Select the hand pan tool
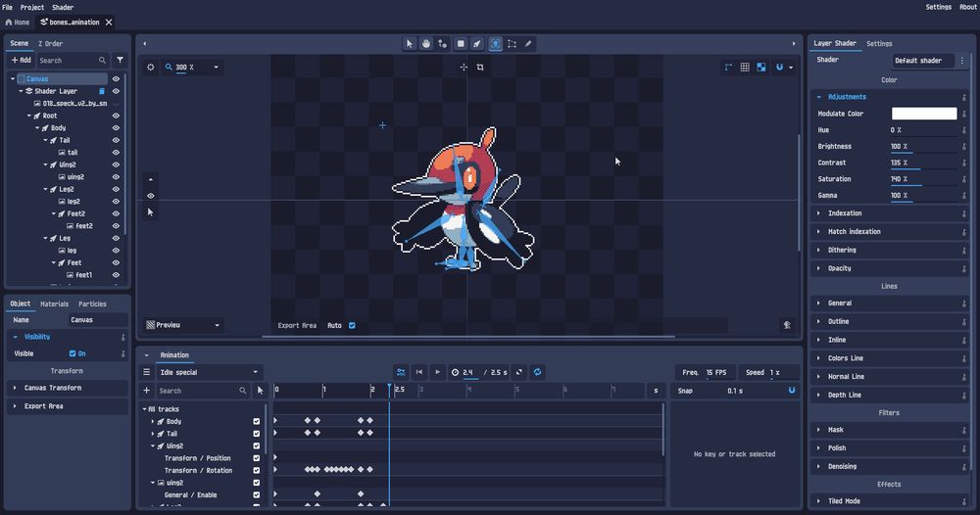The height and width of the screenshot is (515, 980). tap(426, 44)
